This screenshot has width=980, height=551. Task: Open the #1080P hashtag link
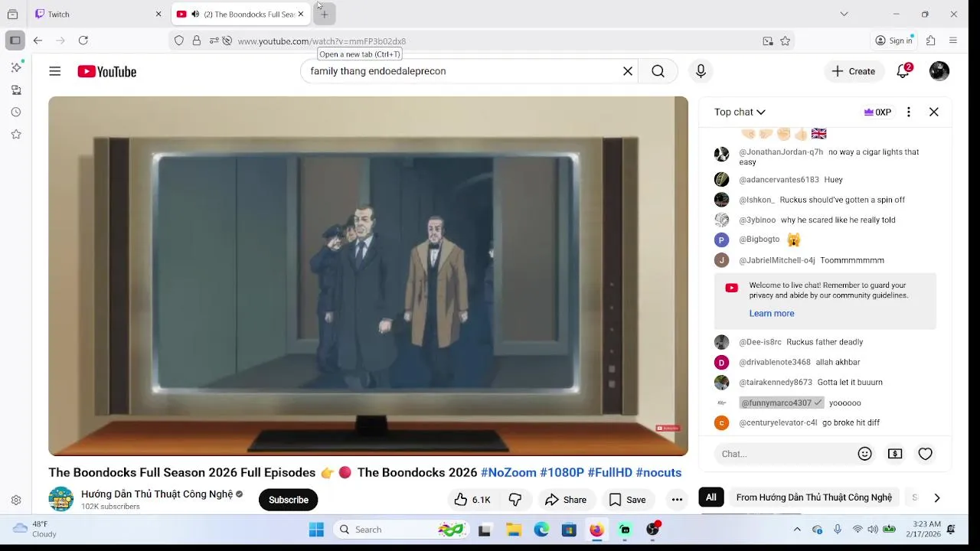[562, 472]
